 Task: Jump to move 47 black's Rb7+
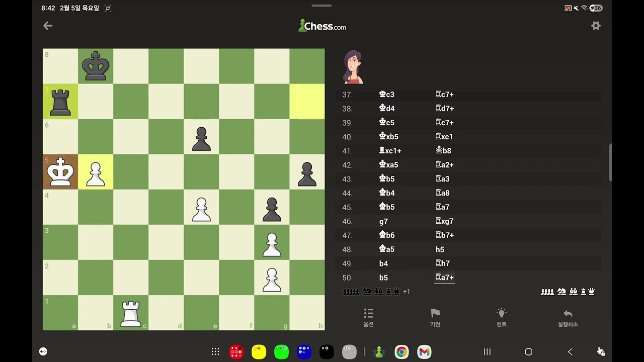tap(444, 235)
